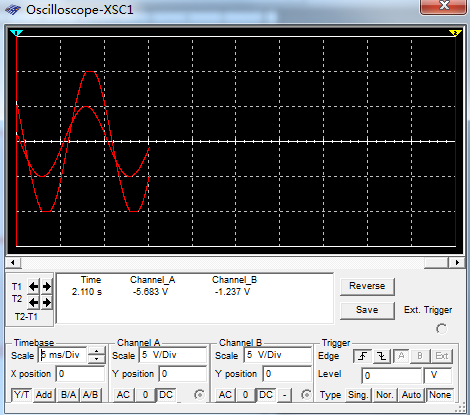Click the Oscilloscope-XSC1 title bar icon
This screenshot has width=470, height=415.
pyautogui.click(x=13, y=10)
